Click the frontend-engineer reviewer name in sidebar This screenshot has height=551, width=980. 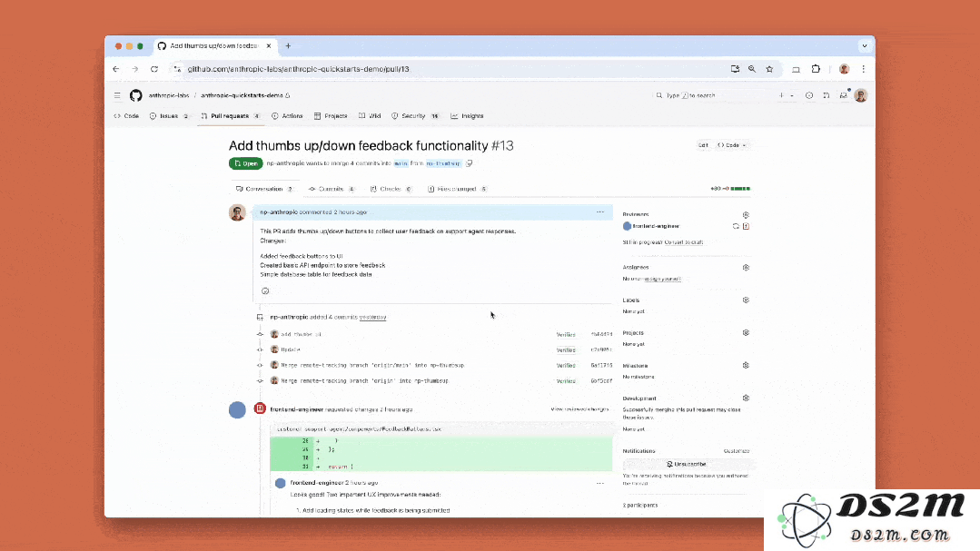click(656, 226)
